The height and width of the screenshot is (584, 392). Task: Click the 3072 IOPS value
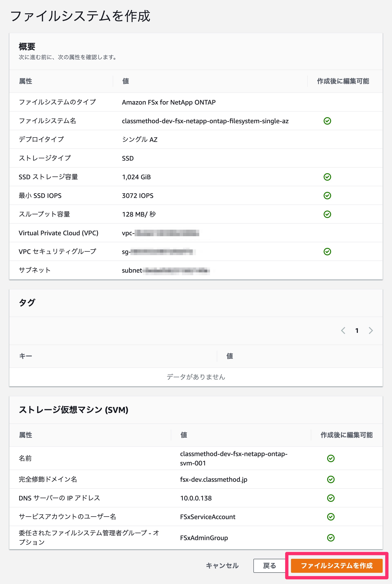(x=138, y=196)
